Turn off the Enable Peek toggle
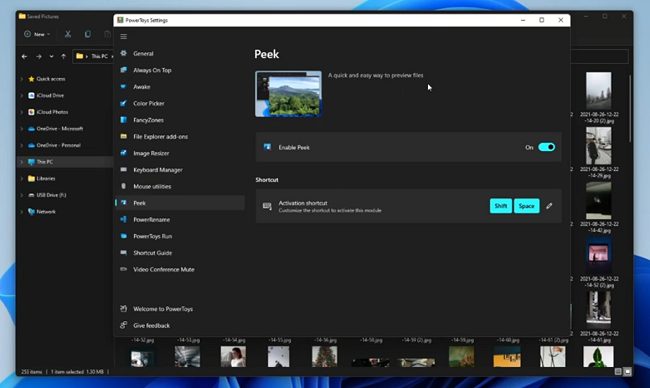Screen dimensions: 650x388 coord(546,147)
